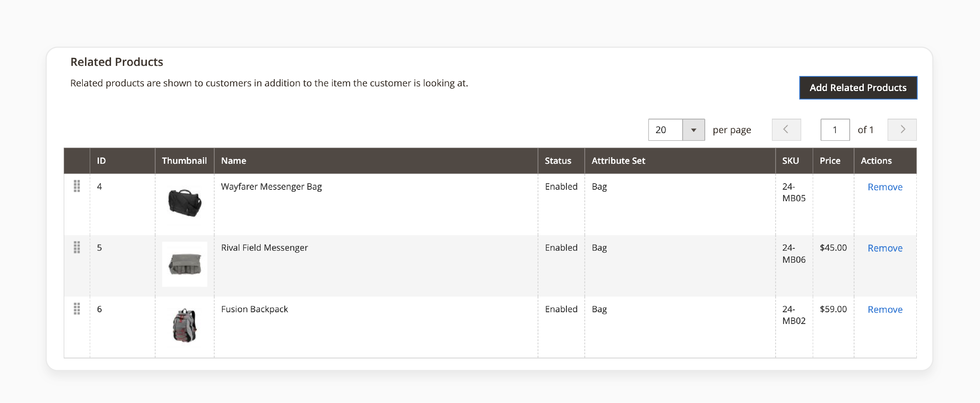
Task: Click Enabled status for Wayfarer Messenger Bag
Action: coord(561,186)
